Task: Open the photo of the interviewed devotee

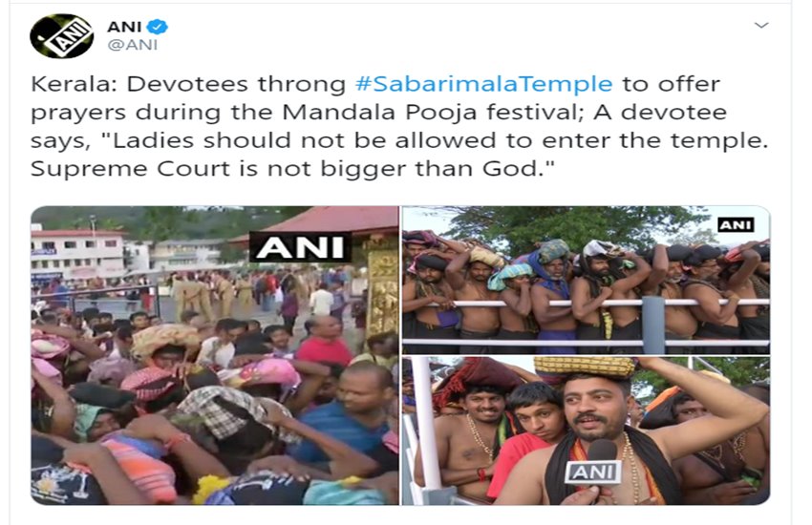Action: [x=587, y=430]
